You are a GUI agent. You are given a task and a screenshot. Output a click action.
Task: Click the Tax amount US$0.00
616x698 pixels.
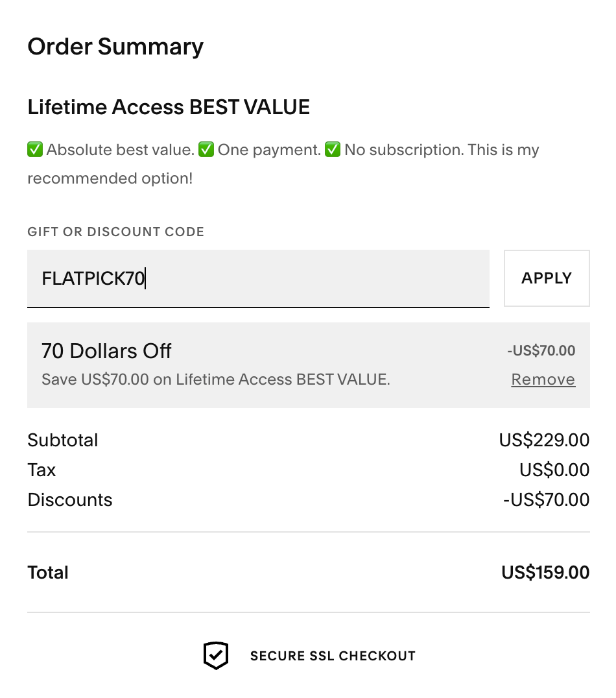[x=554, y=470]
